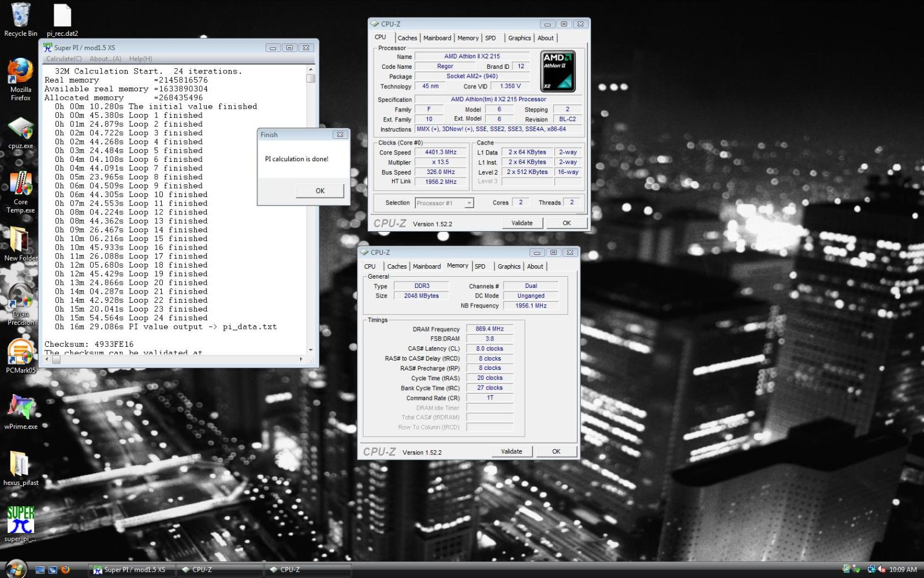Click the Checksum 4933FE16 line in Super PI
The image size is (924, 578).
tap(89, 344)
